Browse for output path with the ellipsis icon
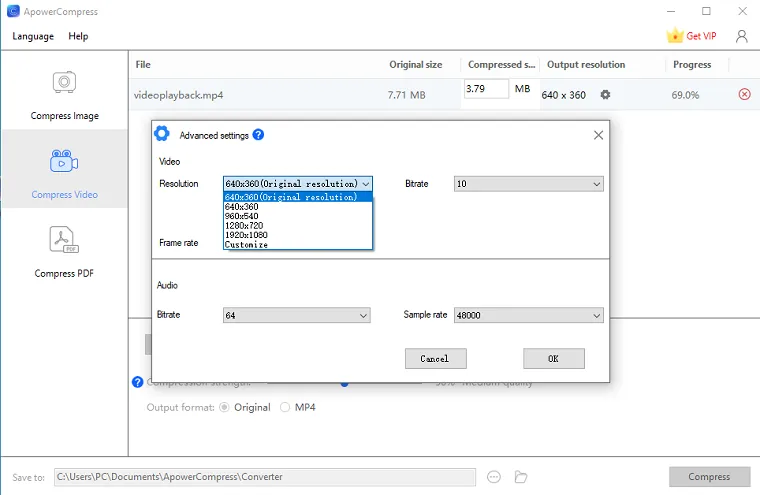 click(494, 477)
